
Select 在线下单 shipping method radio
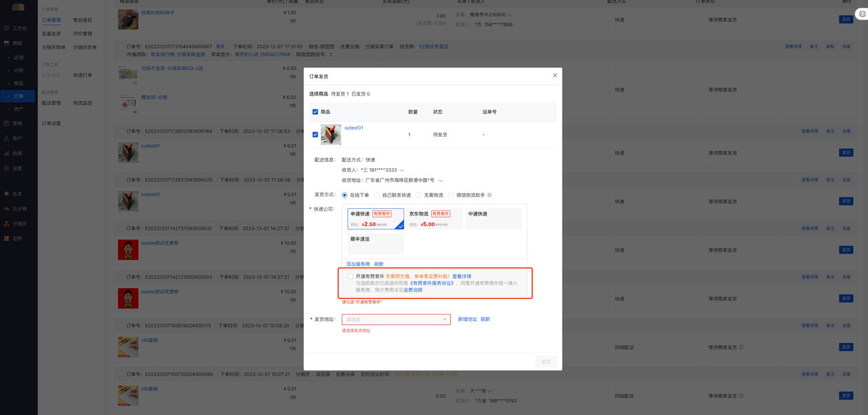pyautogui.click(x=344, y=195)
